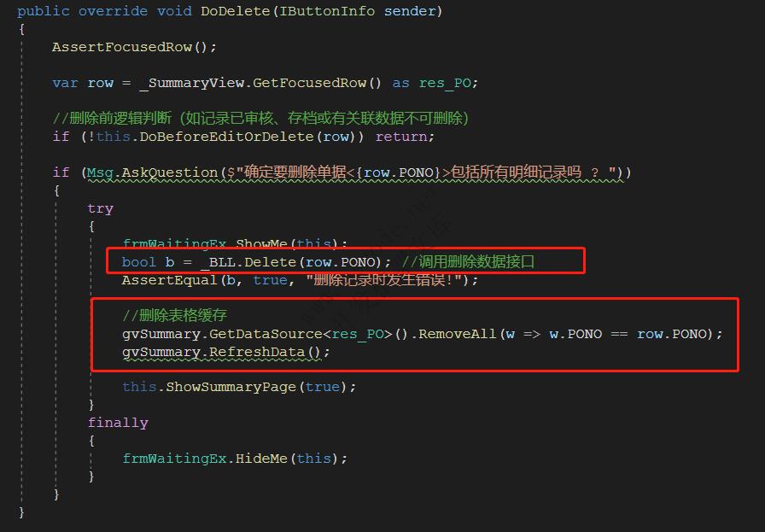The image size is (765, 532).
Task: Click the finally keyword
Action: pyautogui.click(x=118, y=422)
